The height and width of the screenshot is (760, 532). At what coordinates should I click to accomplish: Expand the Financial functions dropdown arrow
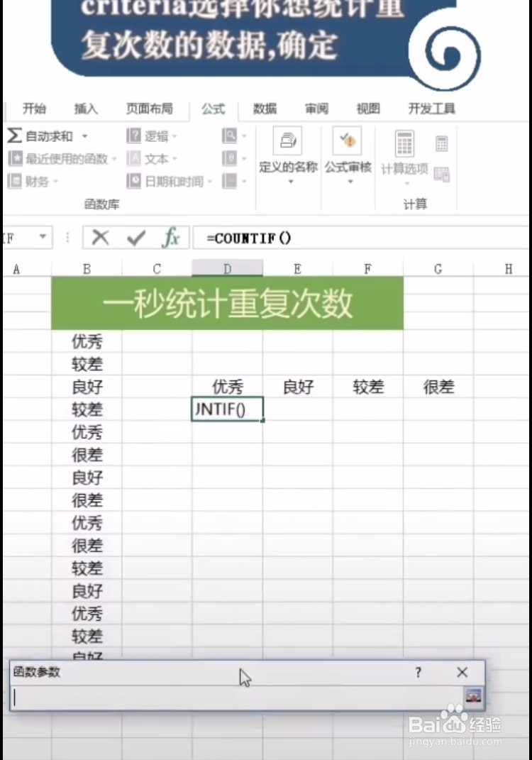[x=56, y=182]
